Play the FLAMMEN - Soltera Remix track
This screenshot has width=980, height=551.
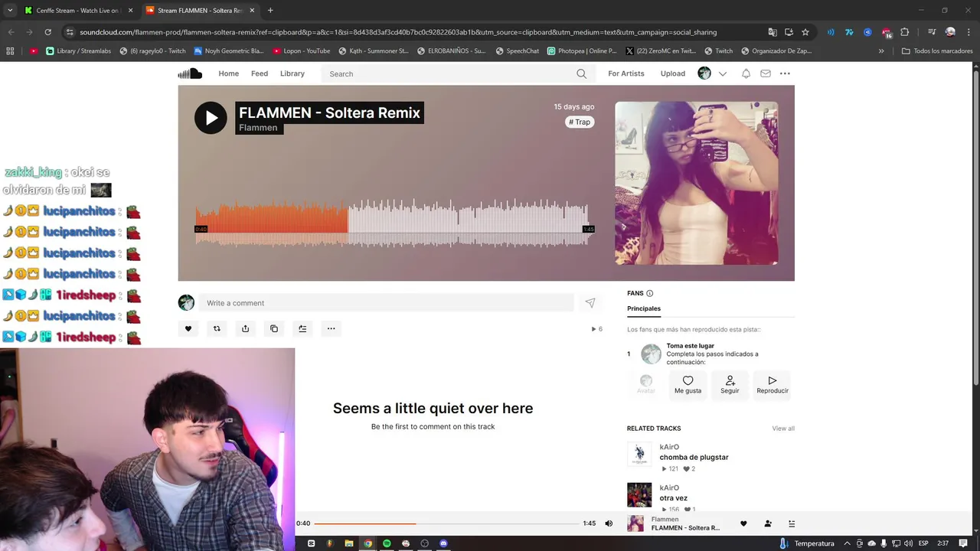[x=211, y=118]
